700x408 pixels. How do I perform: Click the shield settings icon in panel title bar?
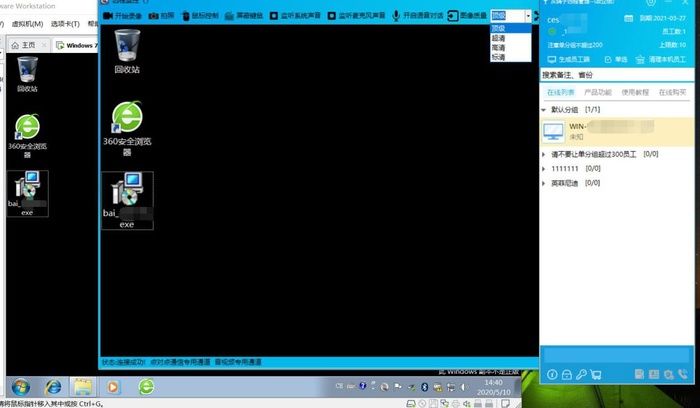pyautogui.click(x=650, y=3)
